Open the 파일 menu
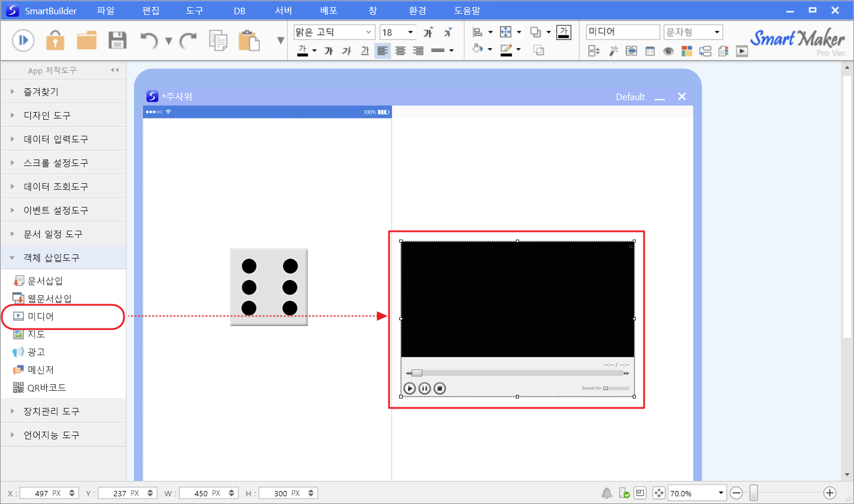This screenshot has height=504, width=854. click(106, 11)
